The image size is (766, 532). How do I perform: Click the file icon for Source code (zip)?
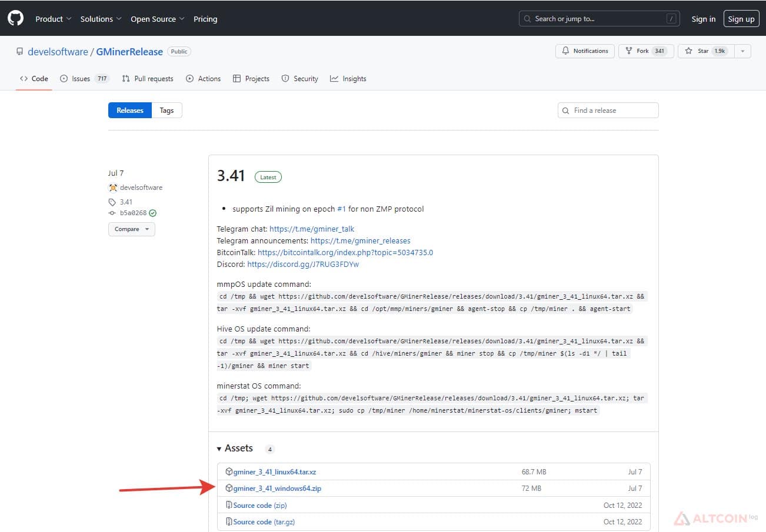pos(229,505)
